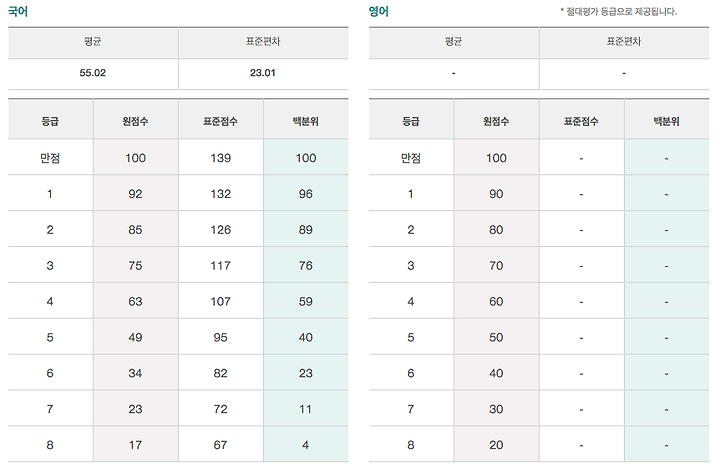Select 국어 grade 4 원점수 63
720x468 pixels.
[135, 301]
